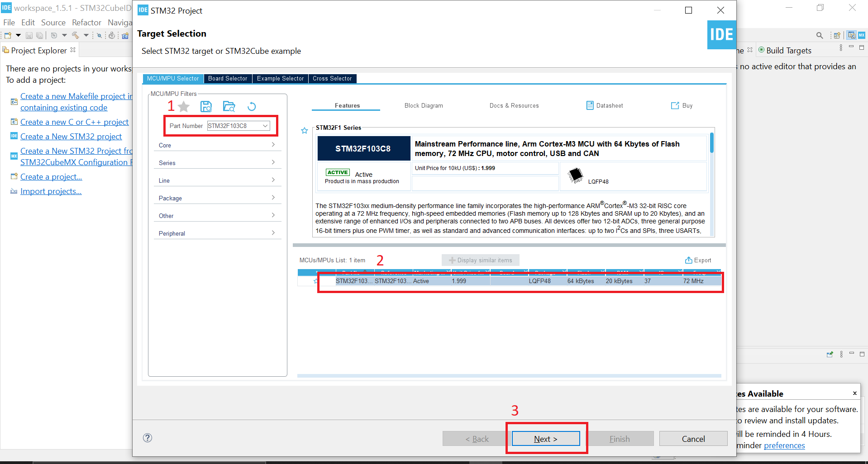Click the Export icon above the MCU list

point(688,260)
